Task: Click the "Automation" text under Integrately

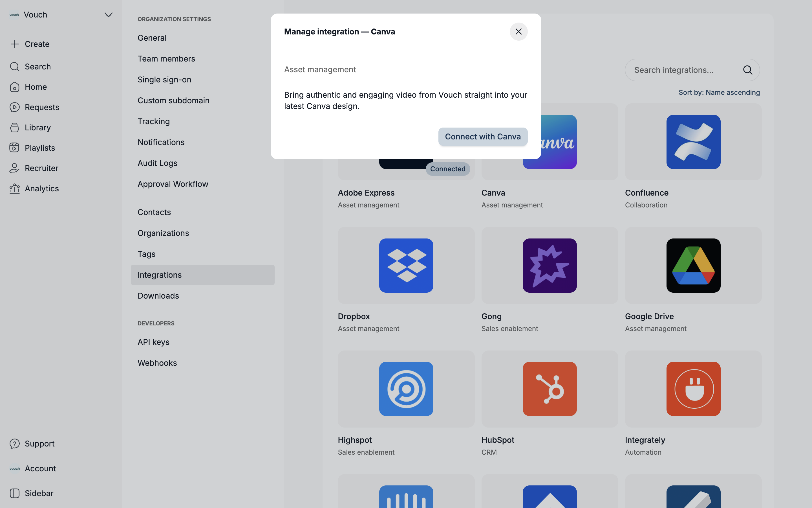Action: tap(643, 452)
